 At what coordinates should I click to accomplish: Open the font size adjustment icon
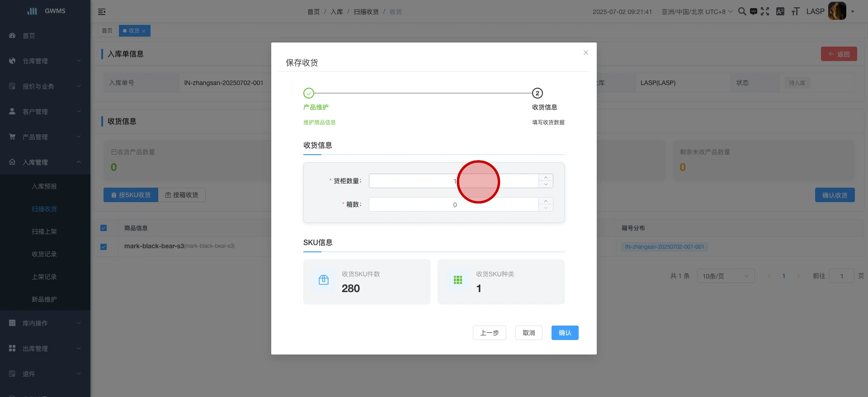click(x=795, y=12)
